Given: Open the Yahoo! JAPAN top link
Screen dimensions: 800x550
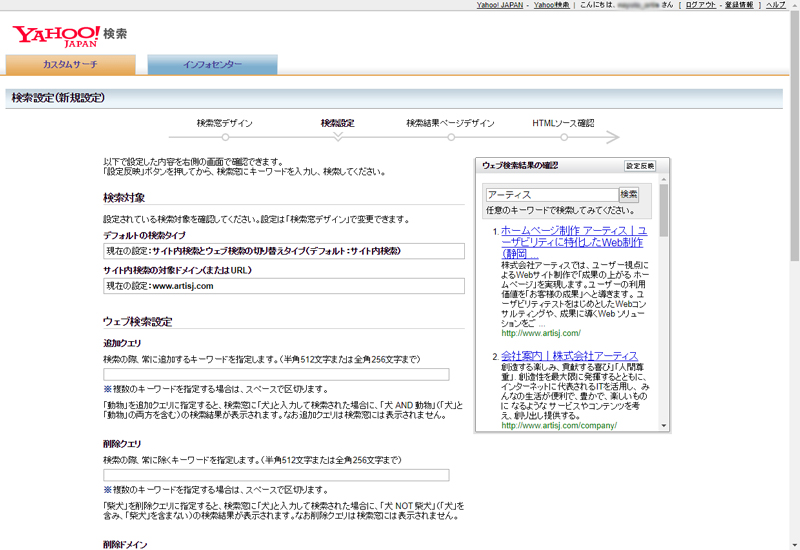Looking at the screenshot, I should 500,5.
